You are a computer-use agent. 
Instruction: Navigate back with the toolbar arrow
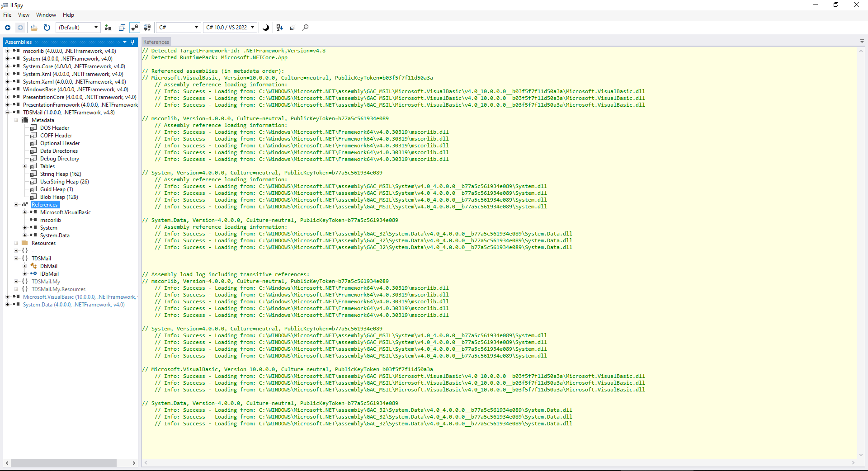tap(8, 28)
